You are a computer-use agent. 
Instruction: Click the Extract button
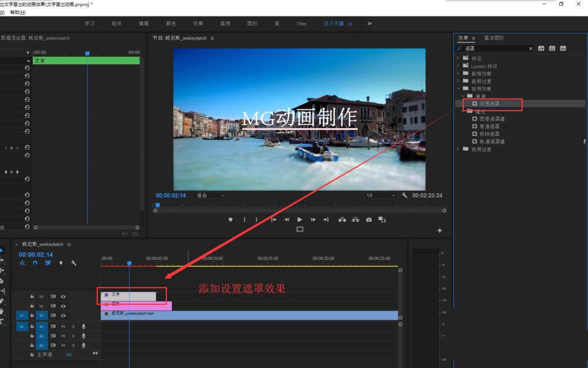[x=356, y=220]
